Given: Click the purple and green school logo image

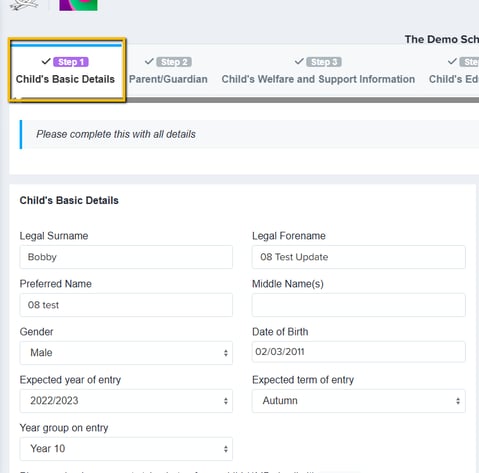Looking at the screenshot, I should tap(78, 5).
